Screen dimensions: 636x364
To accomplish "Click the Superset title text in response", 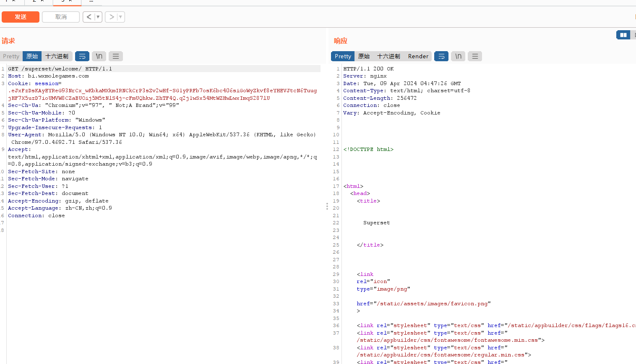I will 377,223.
